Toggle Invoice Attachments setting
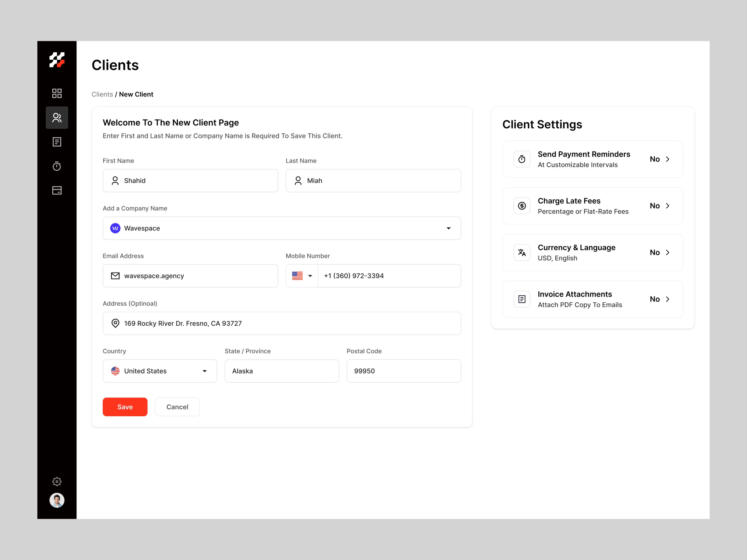Viewport: 747px width, 560px height. 660,299
